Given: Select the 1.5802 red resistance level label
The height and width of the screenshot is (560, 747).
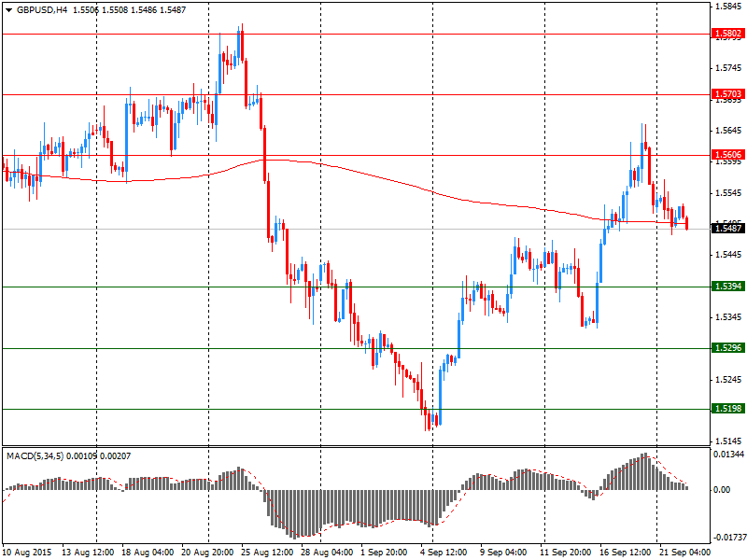Looking at the screenshot, I should pyautogui.click(x=727, y=34).
